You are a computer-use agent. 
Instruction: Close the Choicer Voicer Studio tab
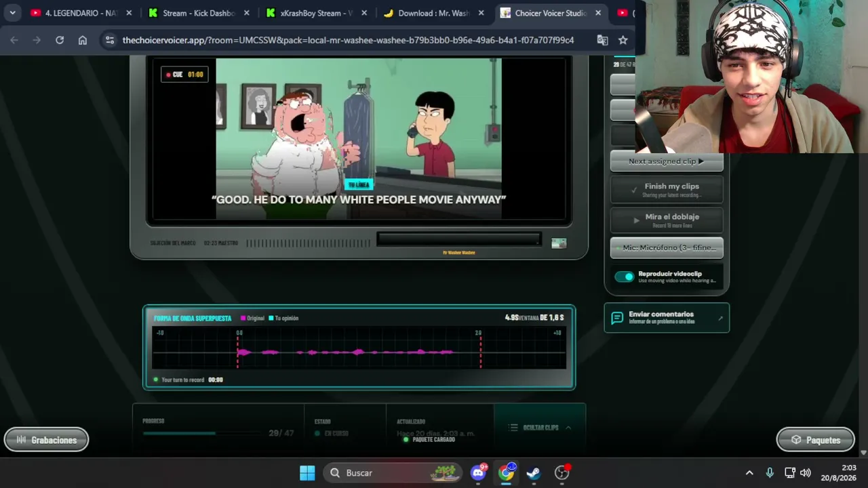[x=598, y=13]
